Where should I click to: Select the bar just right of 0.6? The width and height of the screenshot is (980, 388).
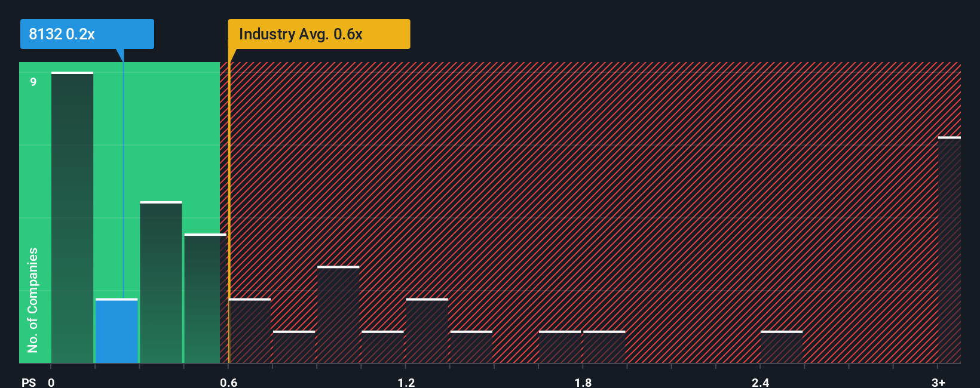pyautogui.click(x=250, y=331)
